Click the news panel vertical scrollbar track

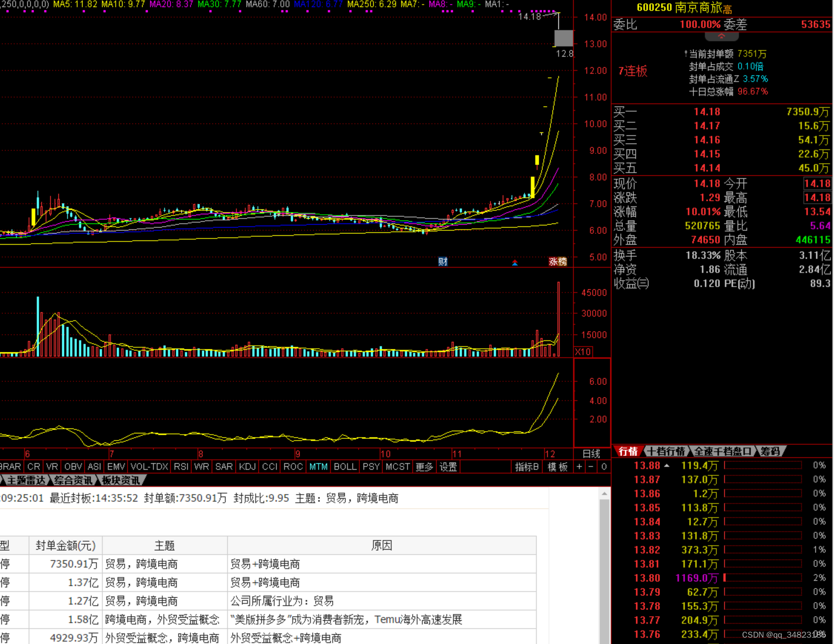(x=604, y=572)
